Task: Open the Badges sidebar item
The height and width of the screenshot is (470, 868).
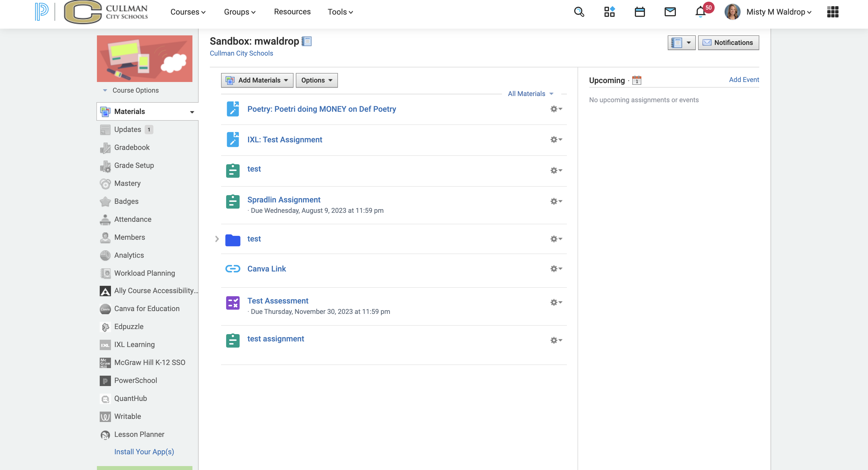Action: [126, 201]
